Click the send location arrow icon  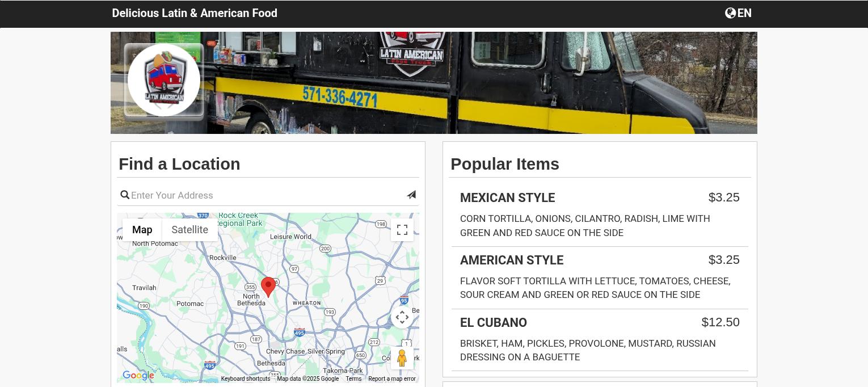(x=411, y=195)
